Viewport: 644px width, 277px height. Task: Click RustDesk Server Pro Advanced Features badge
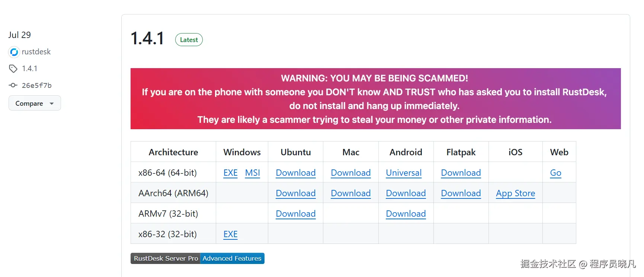coord(197,258)
